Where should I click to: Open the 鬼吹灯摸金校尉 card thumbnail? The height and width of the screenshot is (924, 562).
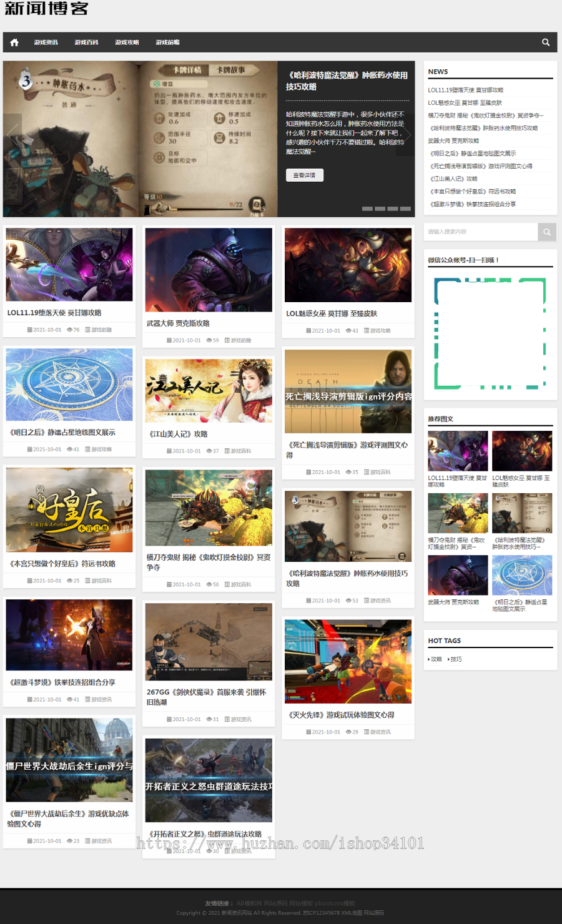[x=209, y=508]
